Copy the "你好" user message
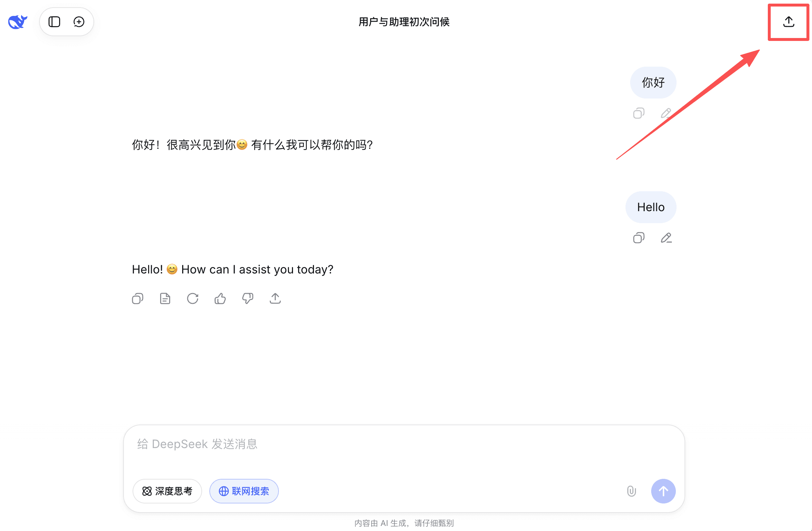Image resolution: width=812 pixels, height=531 pixels. coord(639,113)
